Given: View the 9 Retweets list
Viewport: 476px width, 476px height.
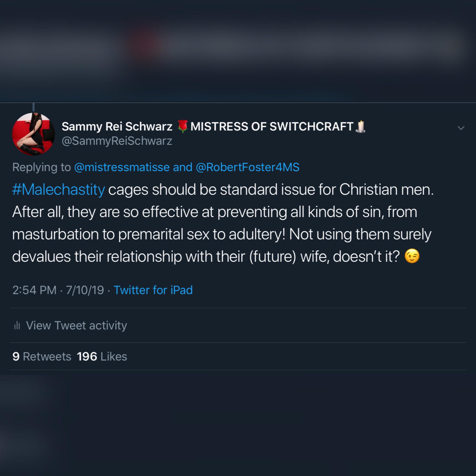Looking at the screenshot, I should point(42,357).
